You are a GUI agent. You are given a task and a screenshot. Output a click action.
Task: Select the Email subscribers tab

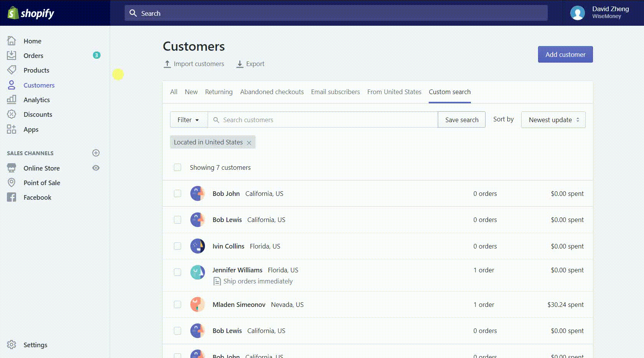(x=335, y=92)
